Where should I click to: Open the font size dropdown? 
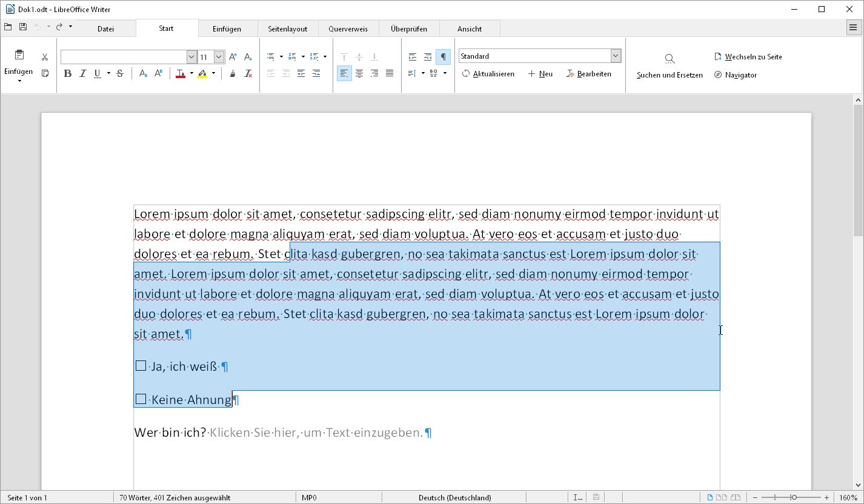point(219,57)
